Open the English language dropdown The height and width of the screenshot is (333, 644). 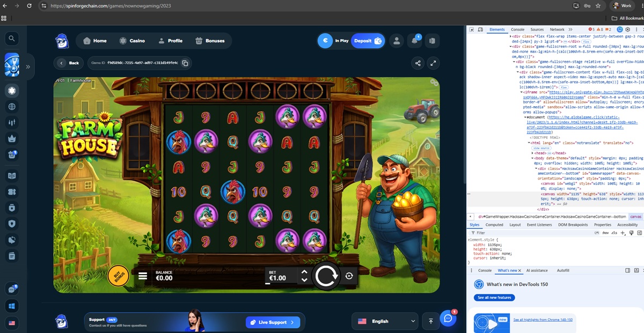[x=385, y=321]
